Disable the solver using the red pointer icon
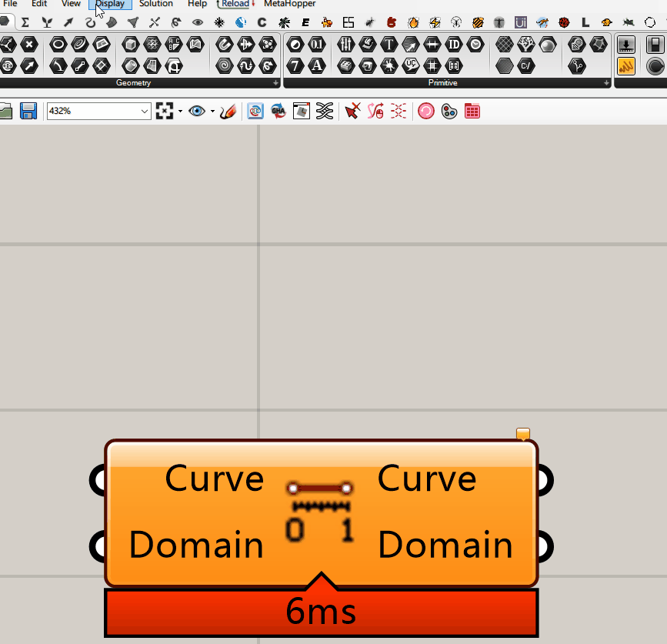Image resolution: width=667 pixels, height=644 pixels. 351,111
